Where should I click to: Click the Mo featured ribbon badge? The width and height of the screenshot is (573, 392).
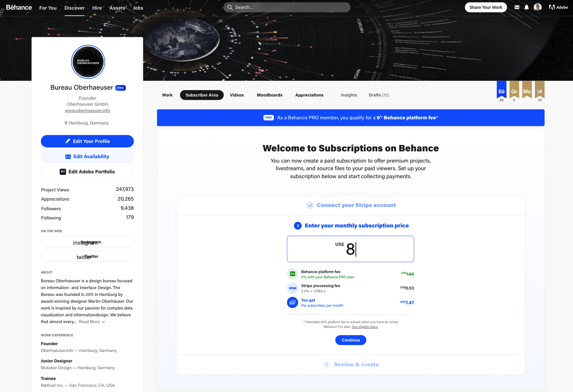tap(527, 90)
